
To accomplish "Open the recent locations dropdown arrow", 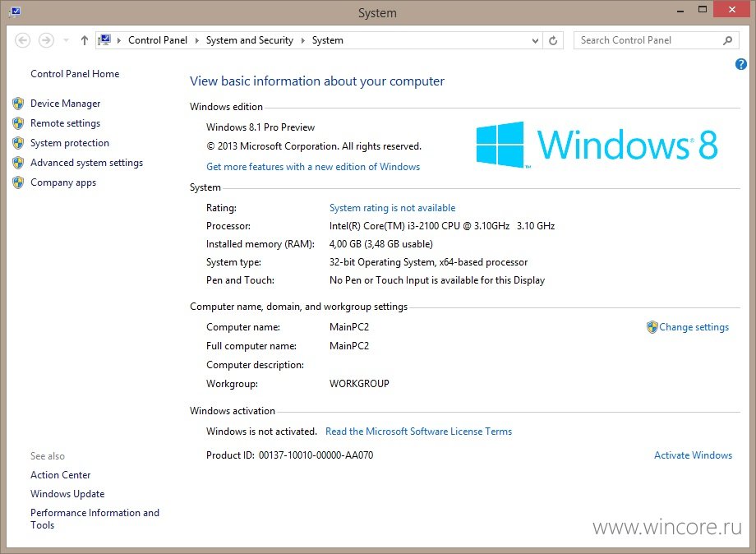I will pos(66,40).
